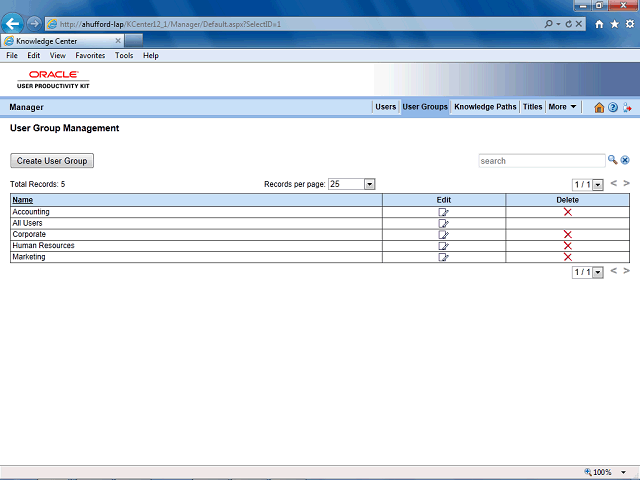This screenshot has width=640, height=480.
Task: Open zoom level dropdown arrow
Action: 624,472
